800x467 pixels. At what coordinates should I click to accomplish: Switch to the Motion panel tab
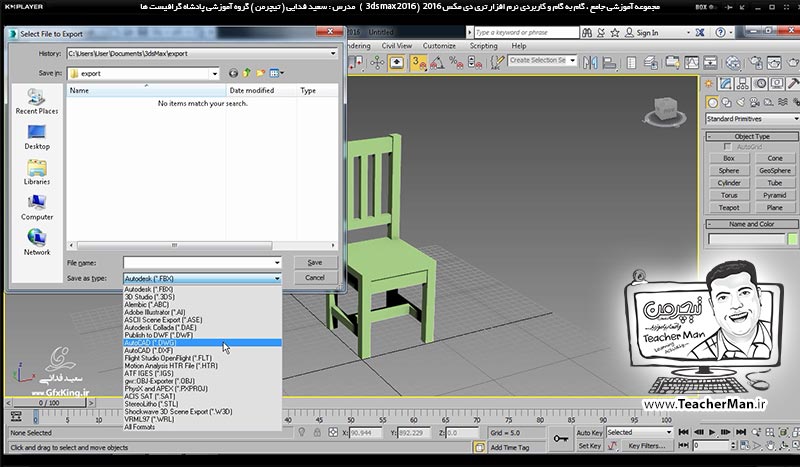coord(760,84)
